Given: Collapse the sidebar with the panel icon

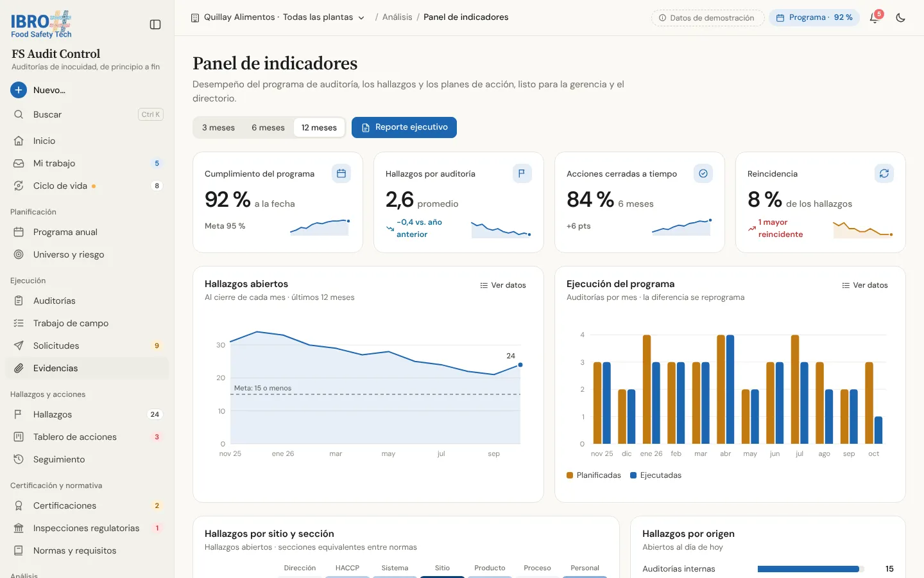Looking at the screenshot, I should [x=155, y=24].
